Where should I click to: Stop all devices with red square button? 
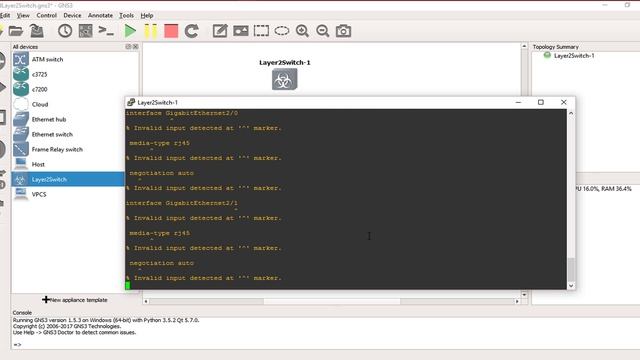pyautogui.click(x=171, y=31)
